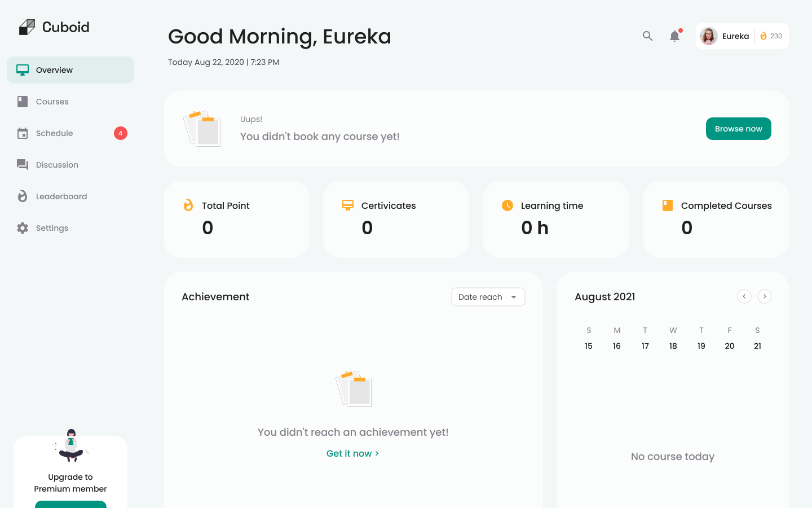This screenshot has height=508, width=812.
Task: Click the search magnifier icon
Action: 647,36
